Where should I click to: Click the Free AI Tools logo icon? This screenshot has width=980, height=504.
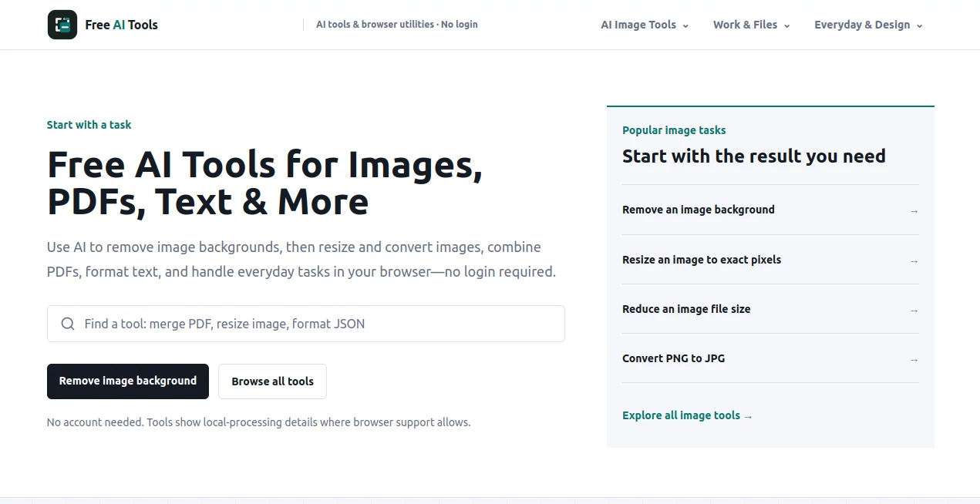(62, 25)
